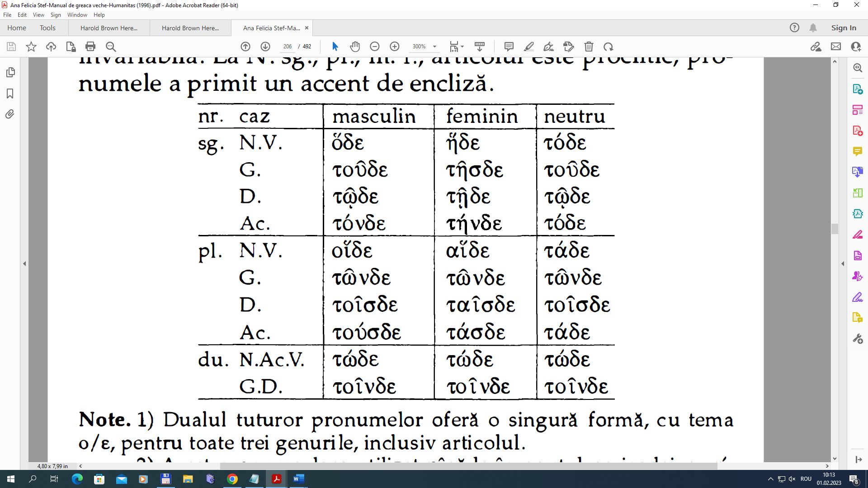Collapse left navigation pane arrow
This screenshot has height=488, width=868.
pos(24,263)
